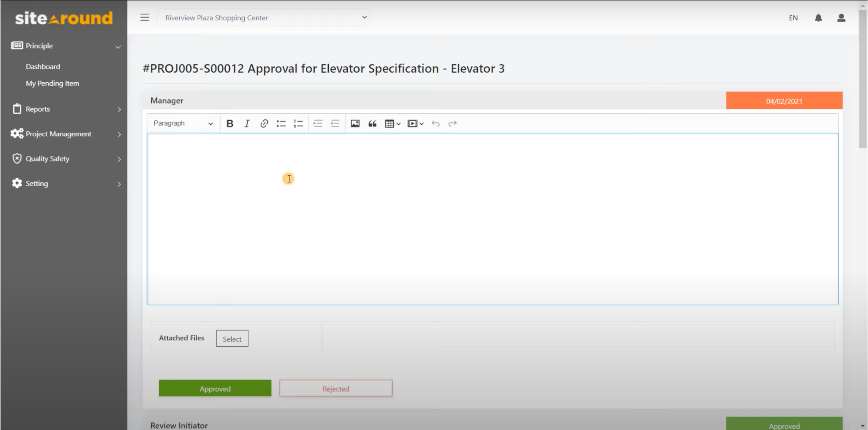This screenshot has width=868, height=430.
Task: Apply italic formatting in the editor
Action: pyautogui.click(x=247, y=123)
